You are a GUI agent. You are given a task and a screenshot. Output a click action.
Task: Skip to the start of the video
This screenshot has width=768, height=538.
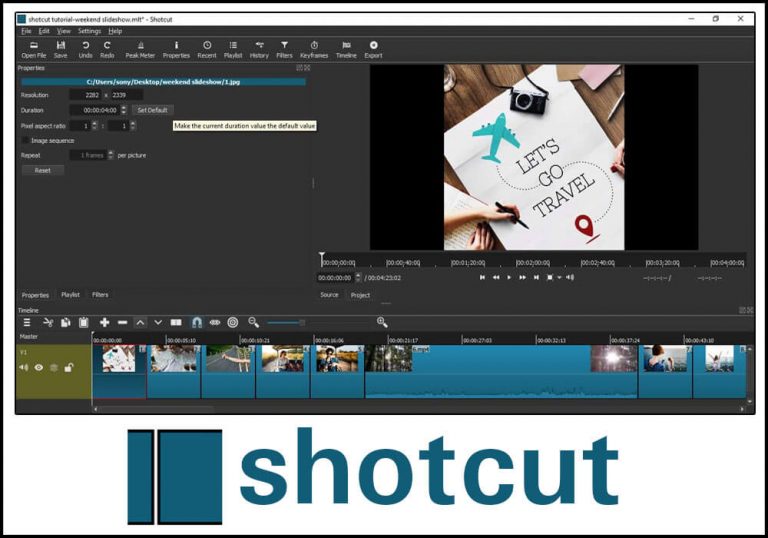[x=482, y=278]
